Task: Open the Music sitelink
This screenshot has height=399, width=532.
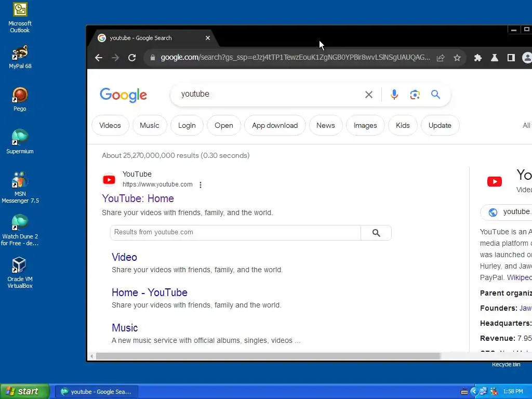Action: [x=125, y=328]
